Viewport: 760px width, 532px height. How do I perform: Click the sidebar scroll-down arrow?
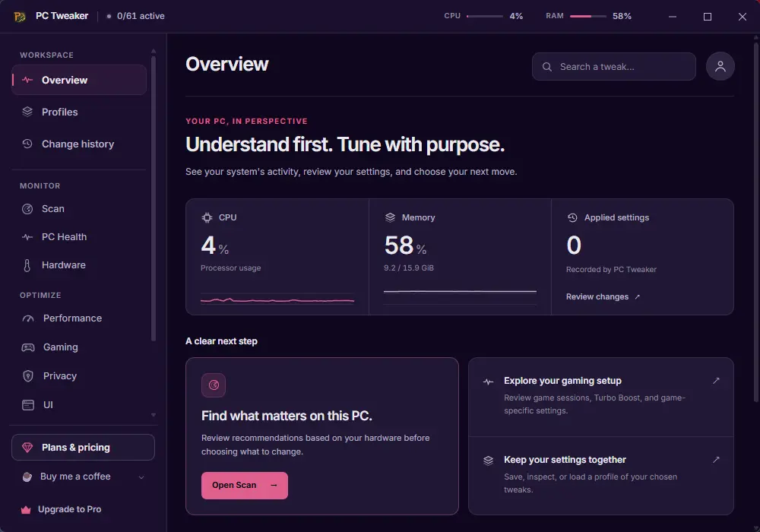pyautogui.click(x=154, y=415)
